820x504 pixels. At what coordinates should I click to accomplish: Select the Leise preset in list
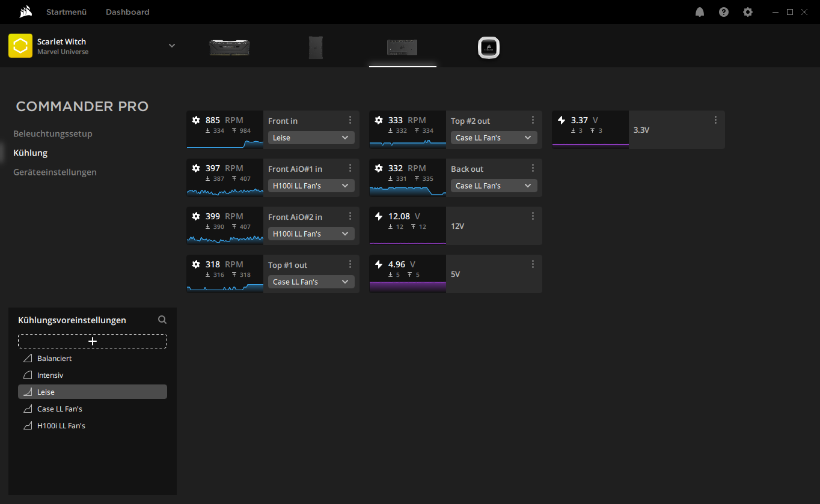tap(93, 392)
